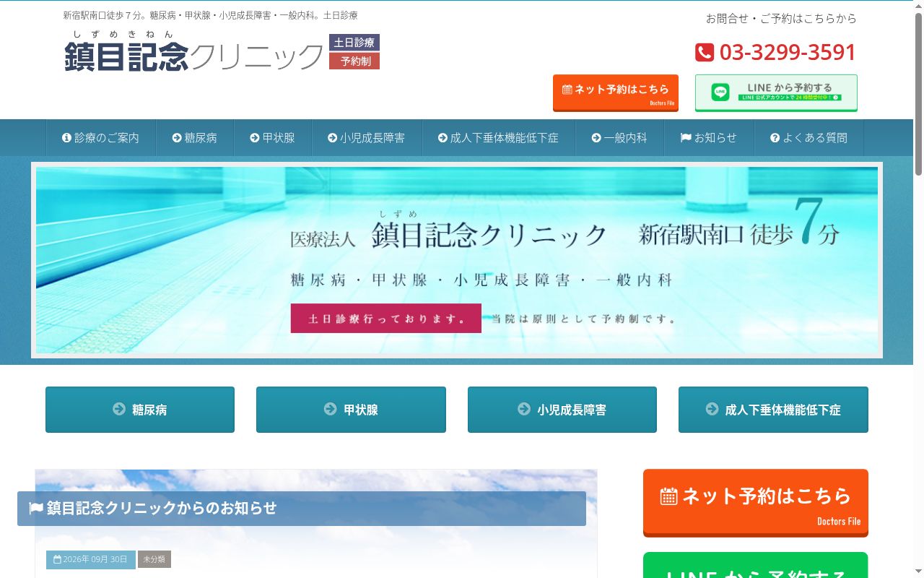
Task: Click phone number 03-3299-3591
Action: coord(788,52)
